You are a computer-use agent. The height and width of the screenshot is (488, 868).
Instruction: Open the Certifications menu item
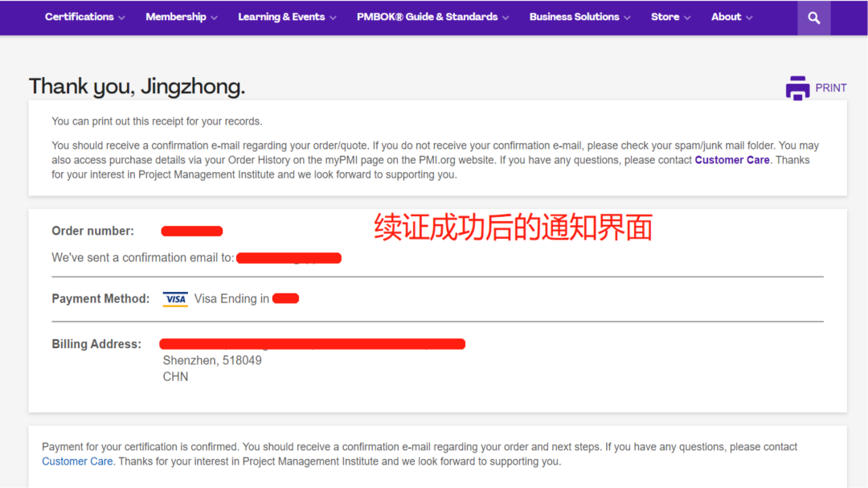(x=79, y=17)
